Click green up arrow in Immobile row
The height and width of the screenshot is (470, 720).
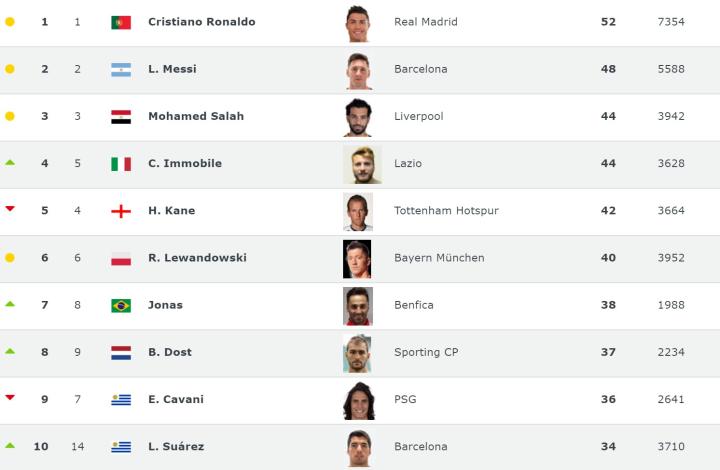10,162
